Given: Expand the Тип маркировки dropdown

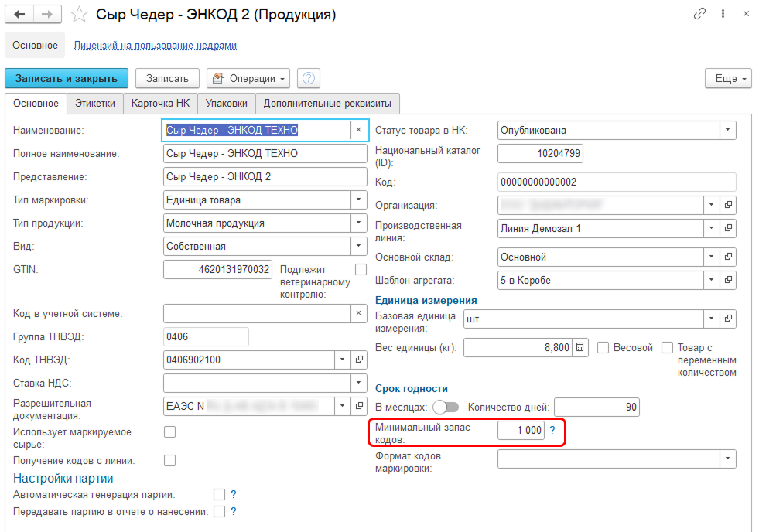Looking at the screenshot, I should [x=358, y=199].
